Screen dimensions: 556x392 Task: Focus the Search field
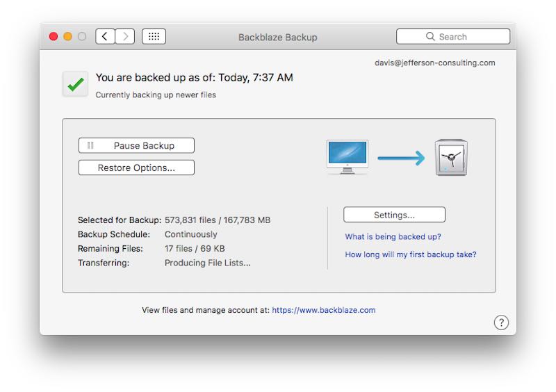(453, 36)
